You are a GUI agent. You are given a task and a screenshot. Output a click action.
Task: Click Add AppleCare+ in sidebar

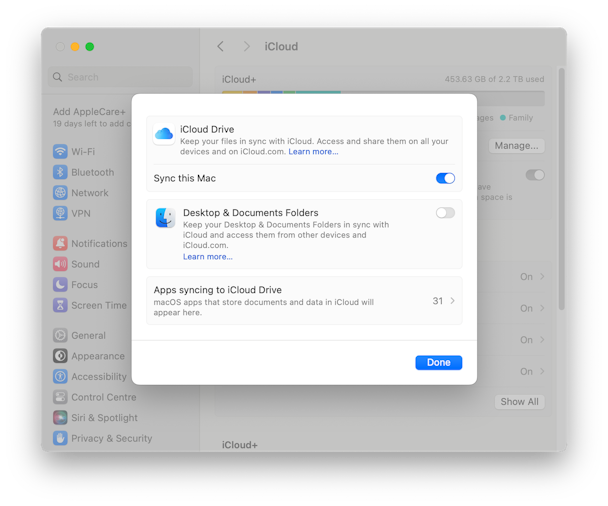click(x=89, y=112)
